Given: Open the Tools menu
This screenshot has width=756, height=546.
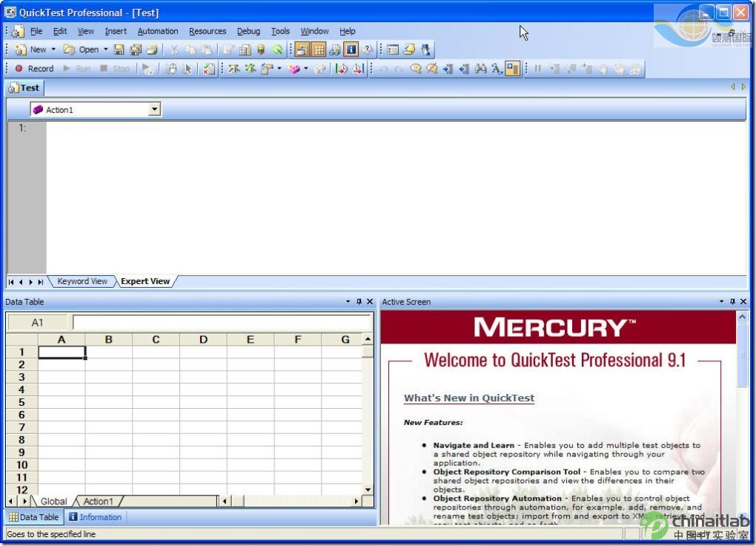Looking at the screenshot, I should [280, 31].
